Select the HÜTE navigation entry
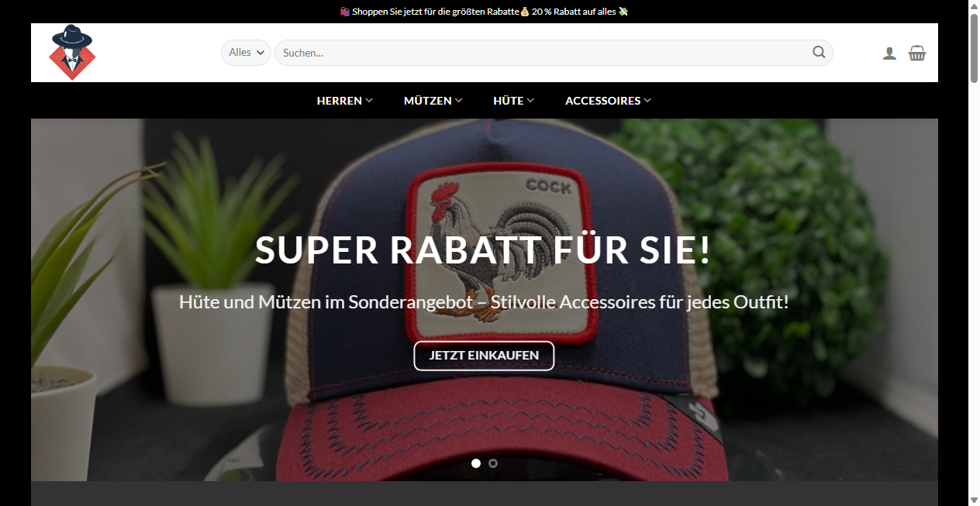 click(x=509, y=100)
